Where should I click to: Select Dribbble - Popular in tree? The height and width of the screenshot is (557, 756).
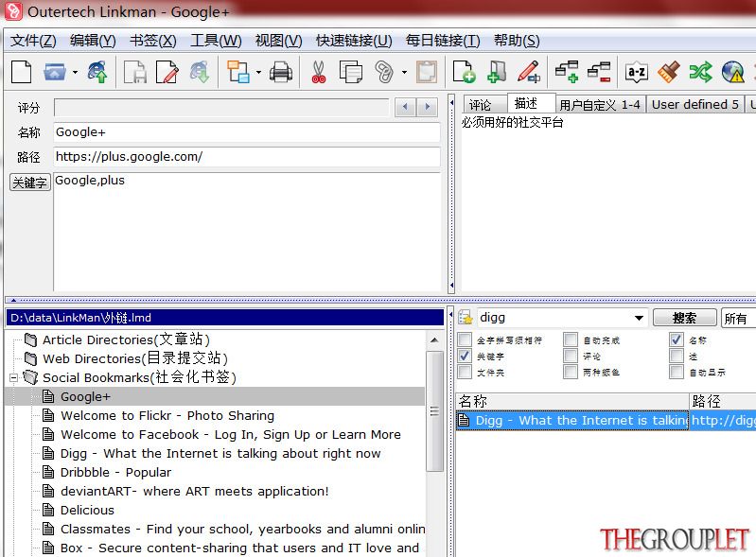[115, 472]
